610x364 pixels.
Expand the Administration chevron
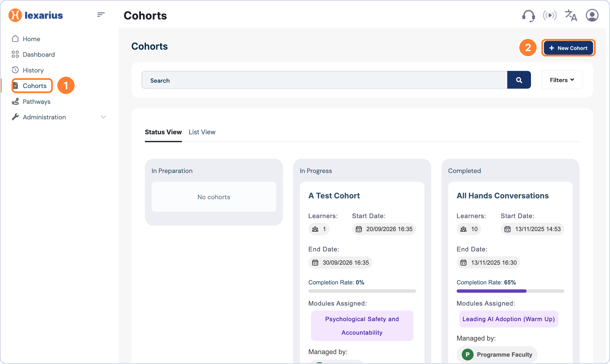click(x=103, y=117)
